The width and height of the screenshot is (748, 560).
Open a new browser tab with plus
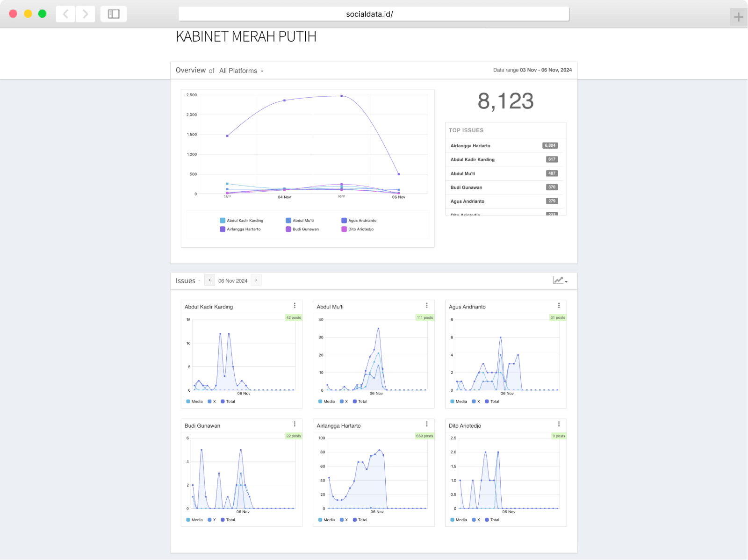[739, 17]
